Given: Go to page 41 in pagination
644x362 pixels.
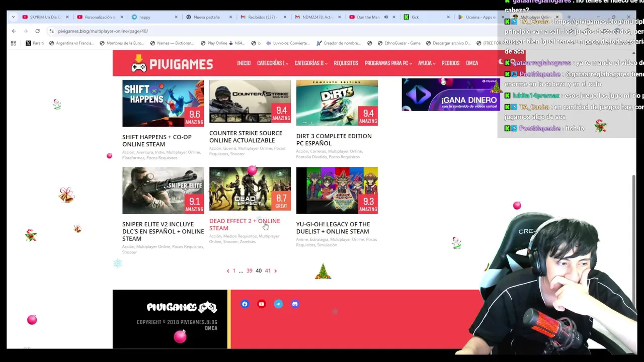Looking at the screenshot, I should pos(268,271).
